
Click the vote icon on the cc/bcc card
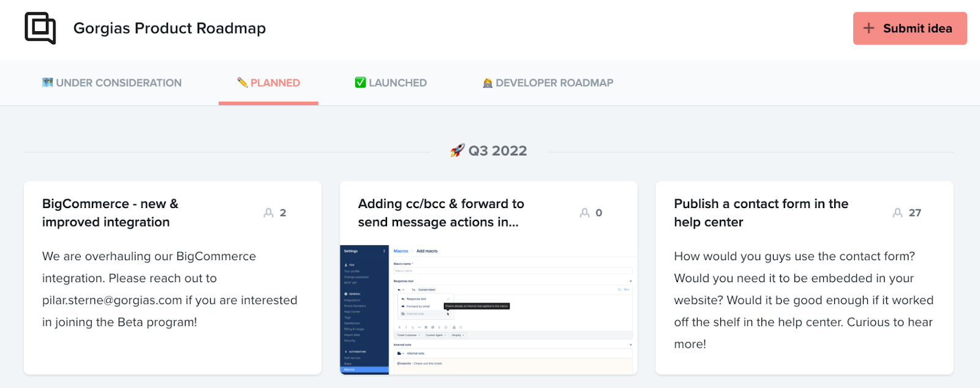point(585,213)
